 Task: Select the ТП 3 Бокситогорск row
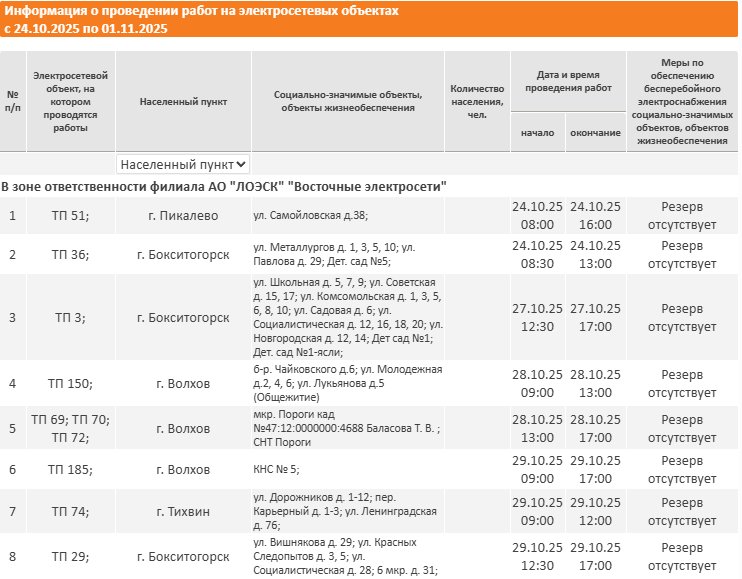pyautogui.click(x=369, y=317)
